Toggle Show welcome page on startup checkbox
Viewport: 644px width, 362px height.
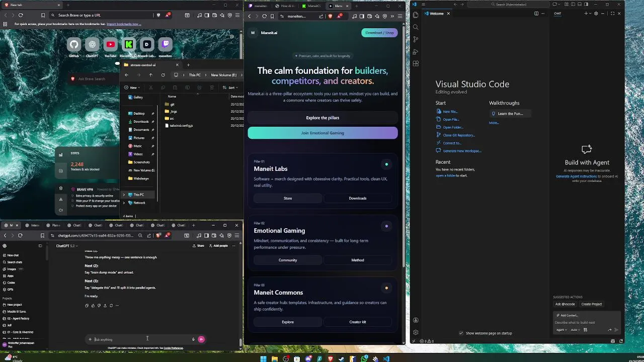(461, 333)
